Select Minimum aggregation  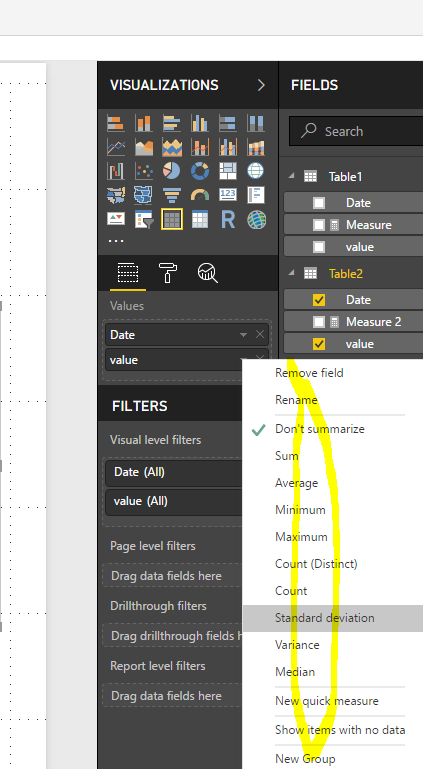300,510
